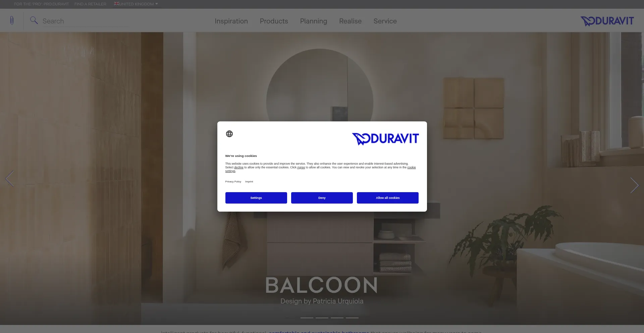The image size is (644, 333).
Task: Open the Products menu
Action: click(274, 21)
